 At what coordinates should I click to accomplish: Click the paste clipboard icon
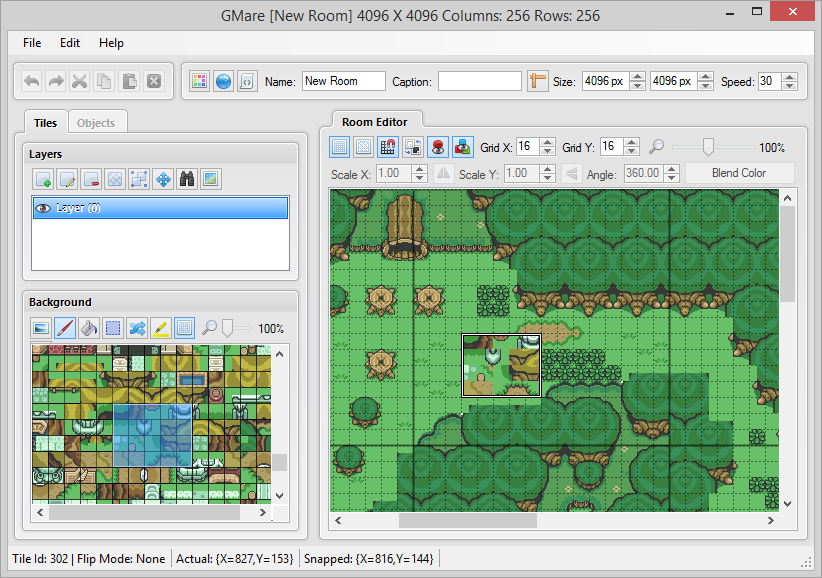click(129, 81)
